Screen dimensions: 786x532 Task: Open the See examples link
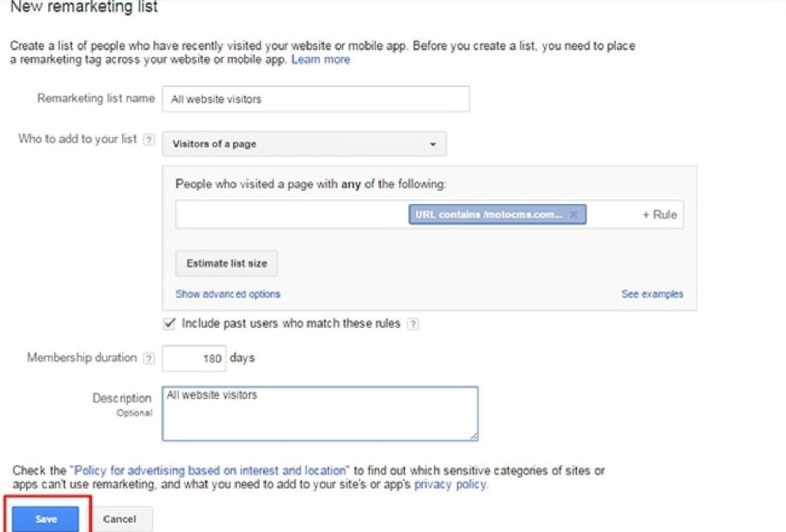click(x=652, y=294)
